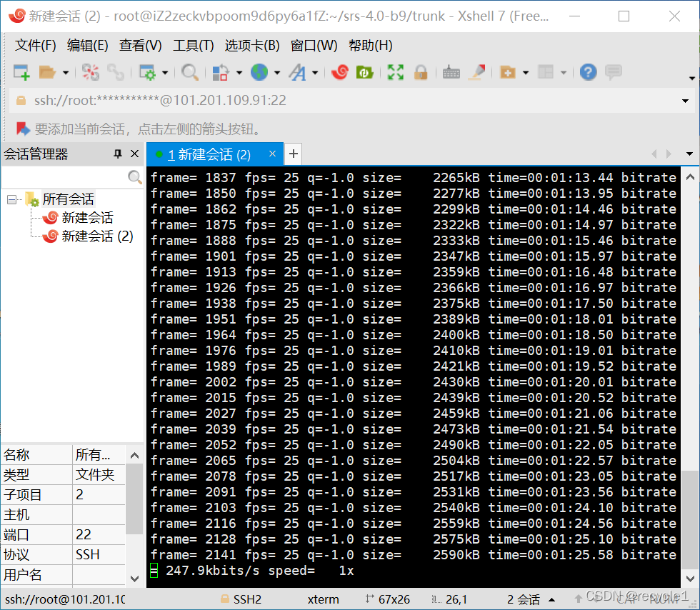
Task: Open the 帮助(H) menu
Action: [371, 45]
